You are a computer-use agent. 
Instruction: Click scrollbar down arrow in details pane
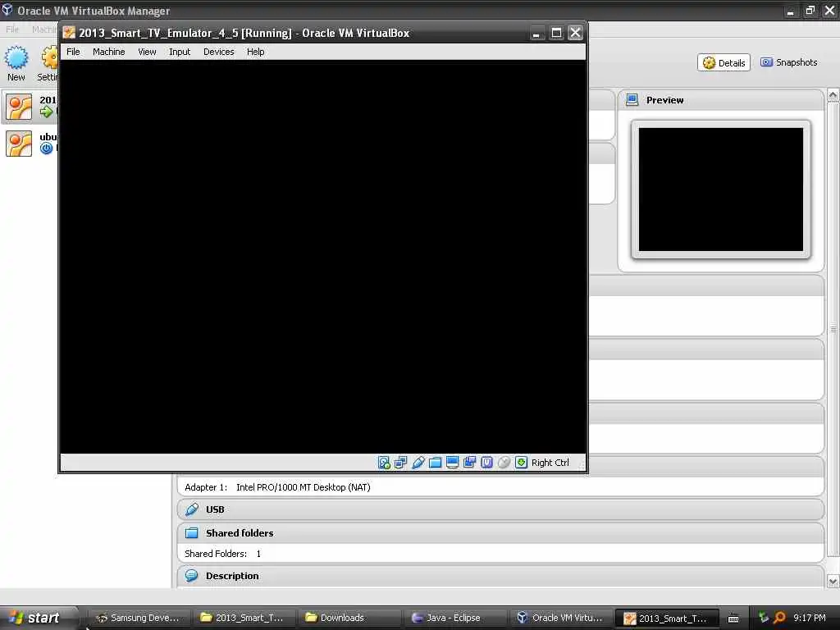[833, 581]
